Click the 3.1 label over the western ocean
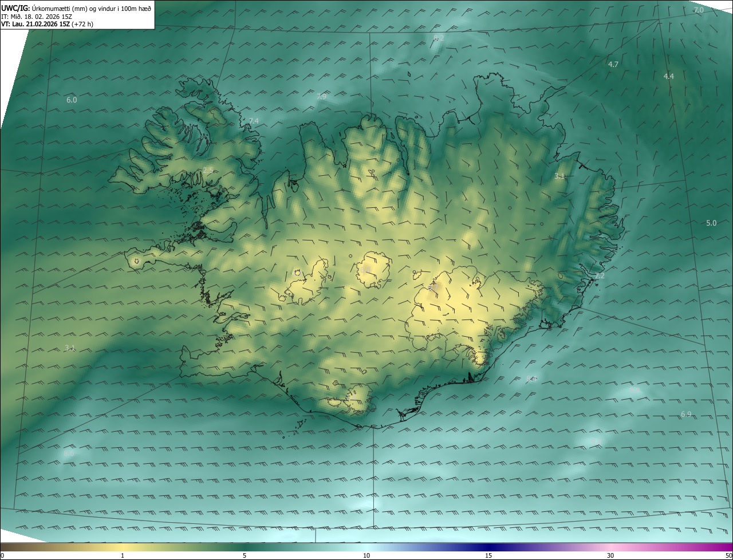 (x=70, y=348)
